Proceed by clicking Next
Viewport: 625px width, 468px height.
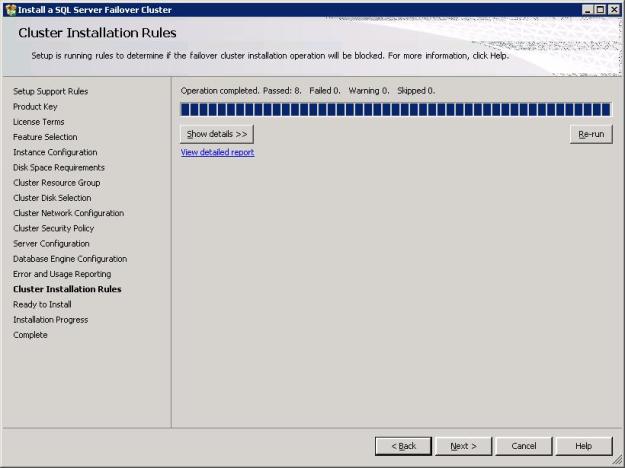point(463,446)
